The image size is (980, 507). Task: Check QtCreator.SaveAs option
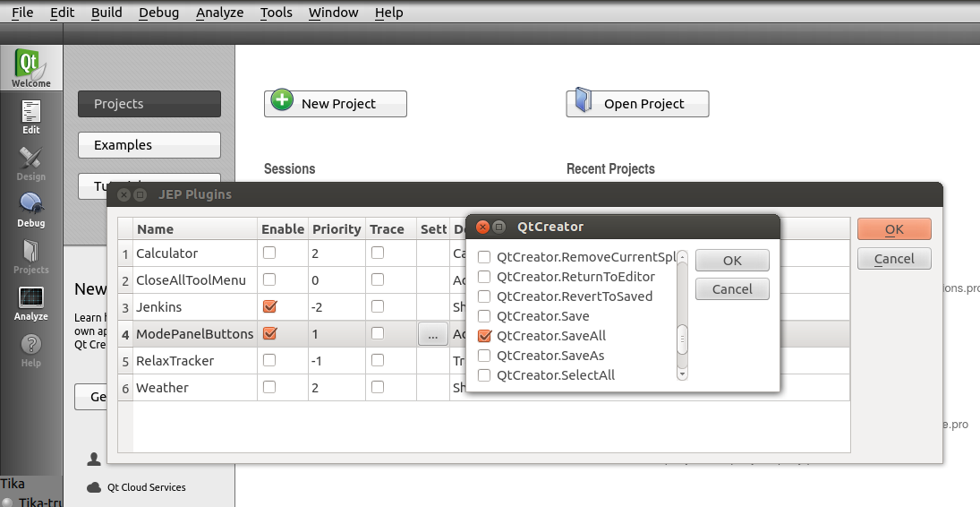pos(484,356)
